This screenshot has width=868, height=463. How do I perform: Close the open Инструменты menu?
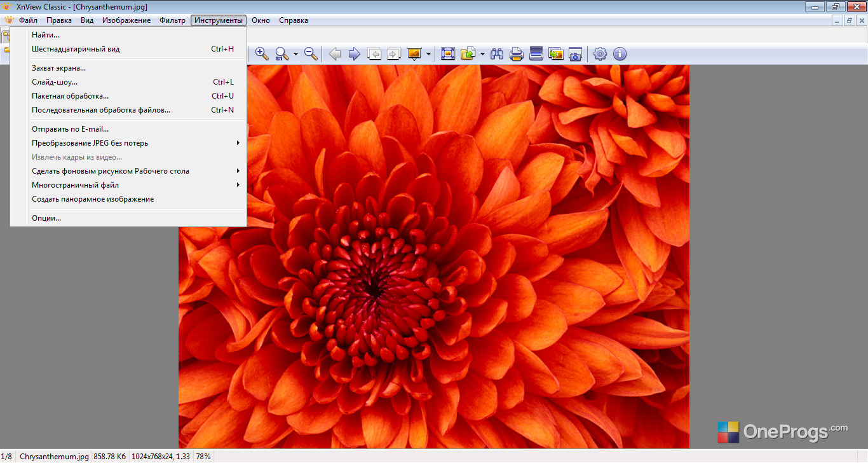(219, 20)
